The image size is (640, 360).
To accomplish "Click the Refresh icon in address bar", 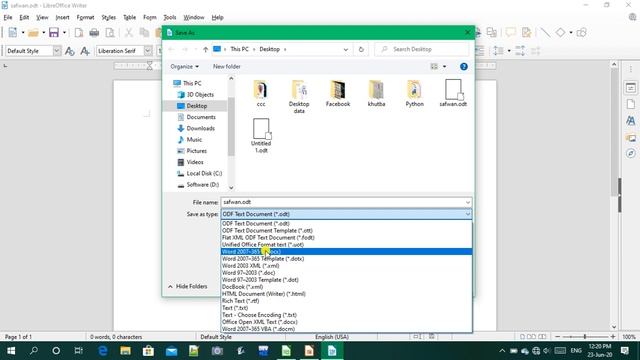I will point(361,49).
